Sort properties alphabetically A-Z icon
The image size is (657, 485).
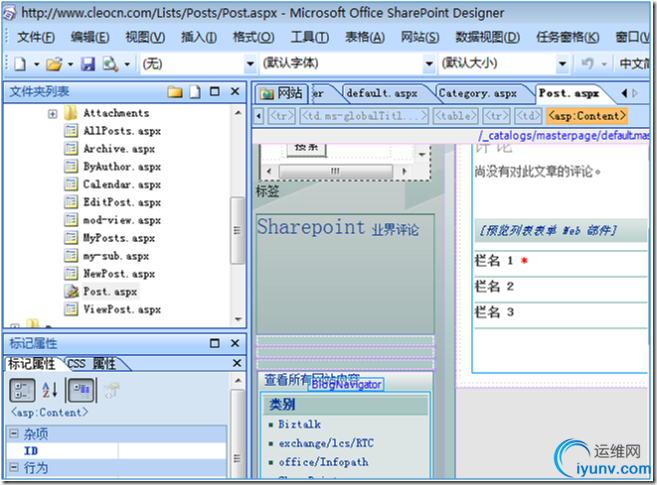tap(50, 390)
